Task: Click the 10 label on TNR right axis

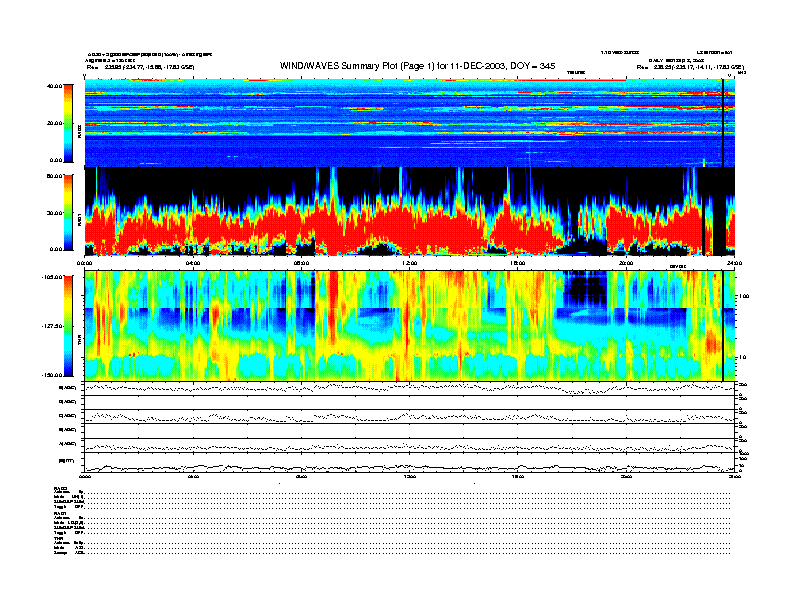Action: (x=745, y=358)
